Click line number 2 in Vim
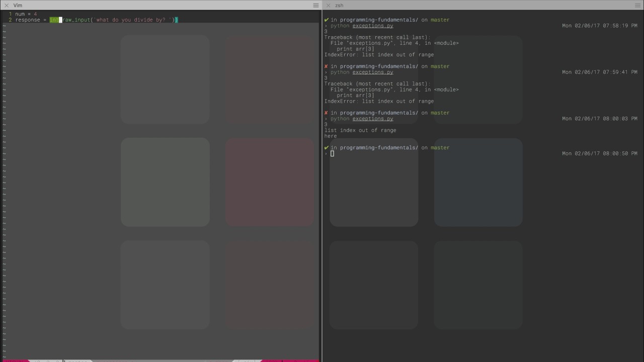This screenshot has width=644, height=362. pos(10,20)
